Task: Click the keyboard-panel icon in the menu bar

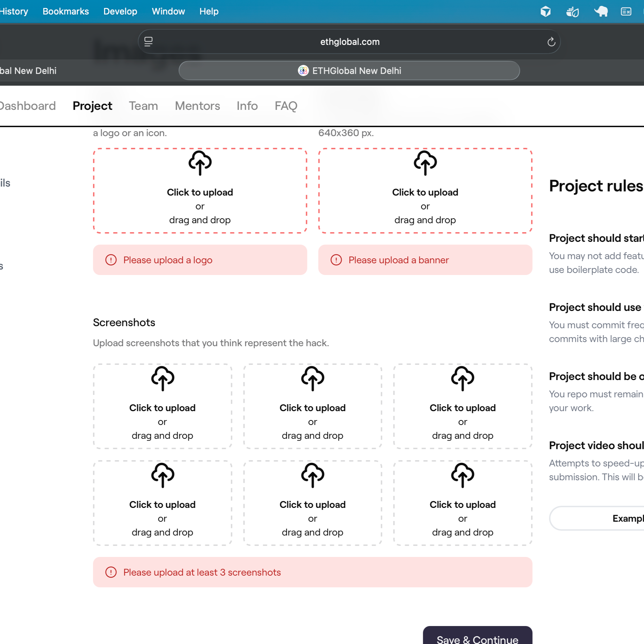Action: coord(626,11)
